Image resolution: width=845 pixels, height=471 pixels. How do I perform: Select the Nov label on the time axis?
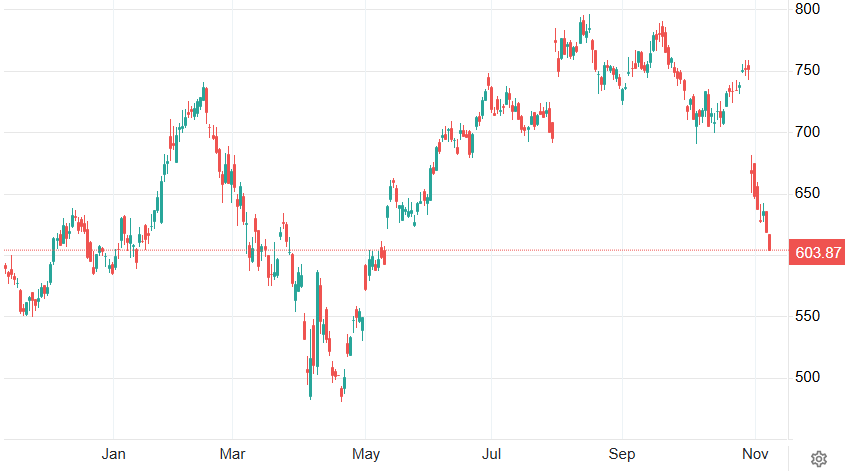[x=756, y=454]
